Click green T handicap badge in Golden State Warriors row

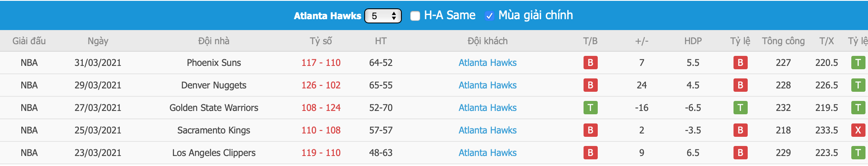740,108
